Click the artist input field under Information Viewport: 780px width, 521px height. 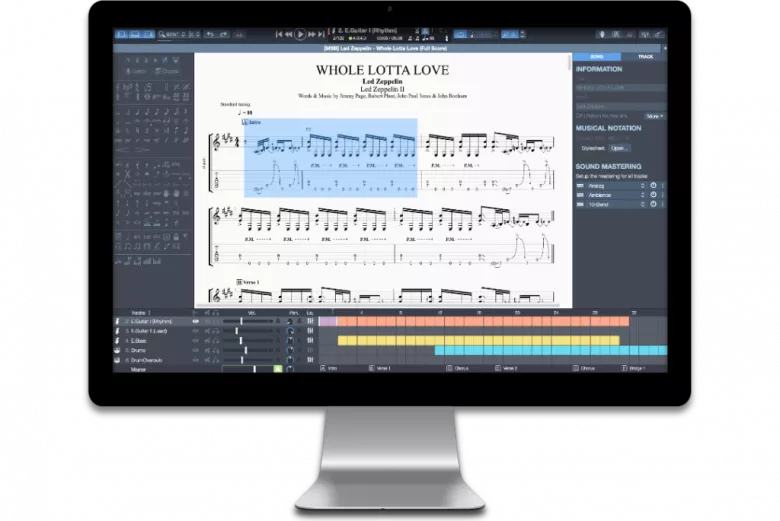(620, 106)
